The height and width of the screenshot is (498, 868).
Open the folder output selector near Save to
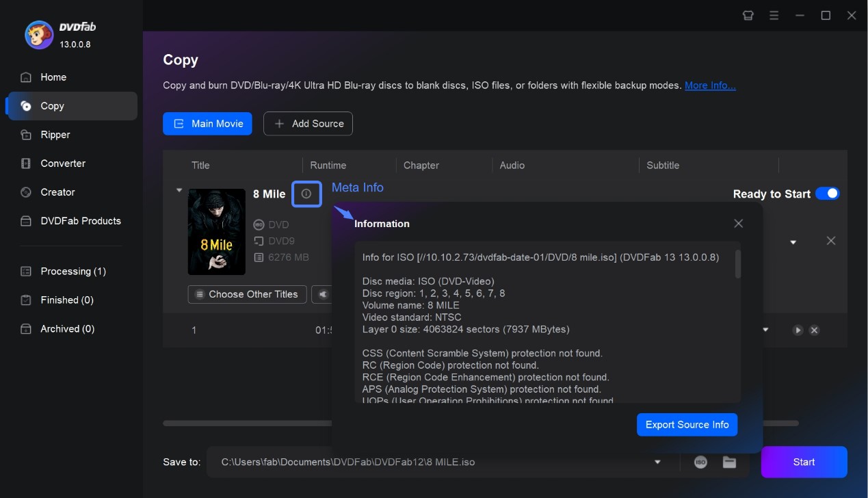pos(728,462)
